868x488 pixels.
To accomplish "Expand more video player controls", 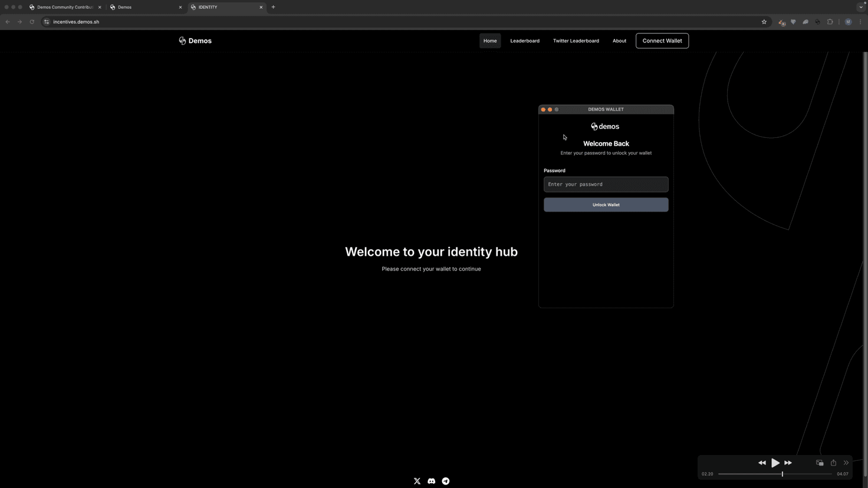I will click(x=846, y=463).
